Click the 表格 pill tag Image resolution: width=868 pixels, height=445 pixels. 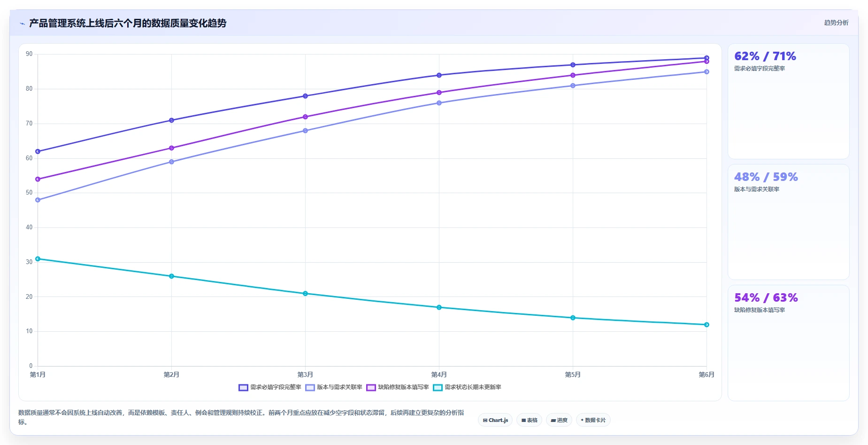529,420
